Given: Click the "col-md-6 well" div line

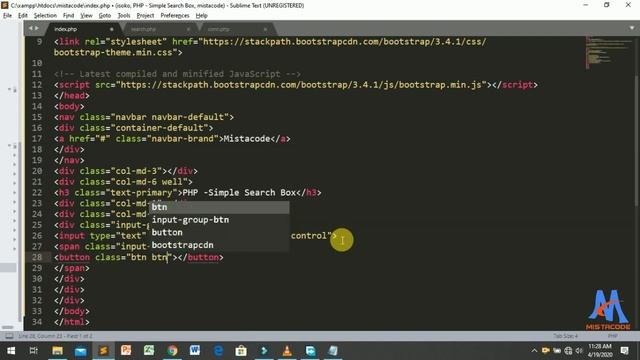Looking at the screenshot, I should 123,182.
